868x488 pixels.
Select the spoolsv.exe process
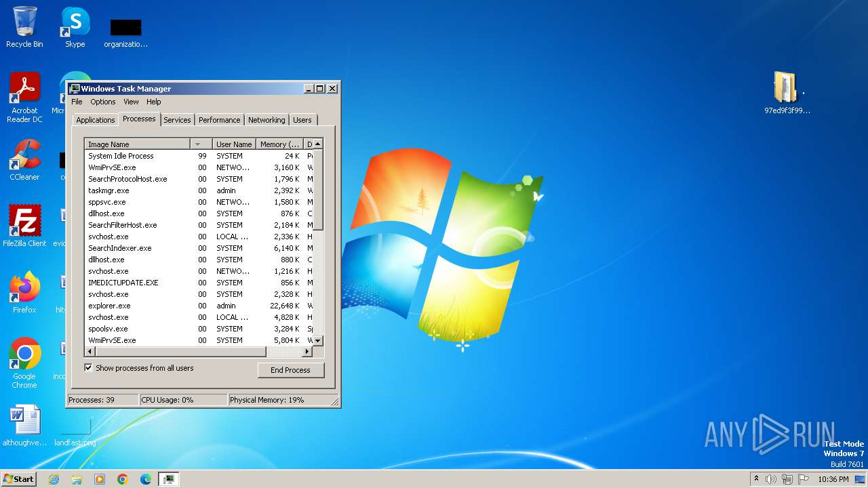[199, 329]
